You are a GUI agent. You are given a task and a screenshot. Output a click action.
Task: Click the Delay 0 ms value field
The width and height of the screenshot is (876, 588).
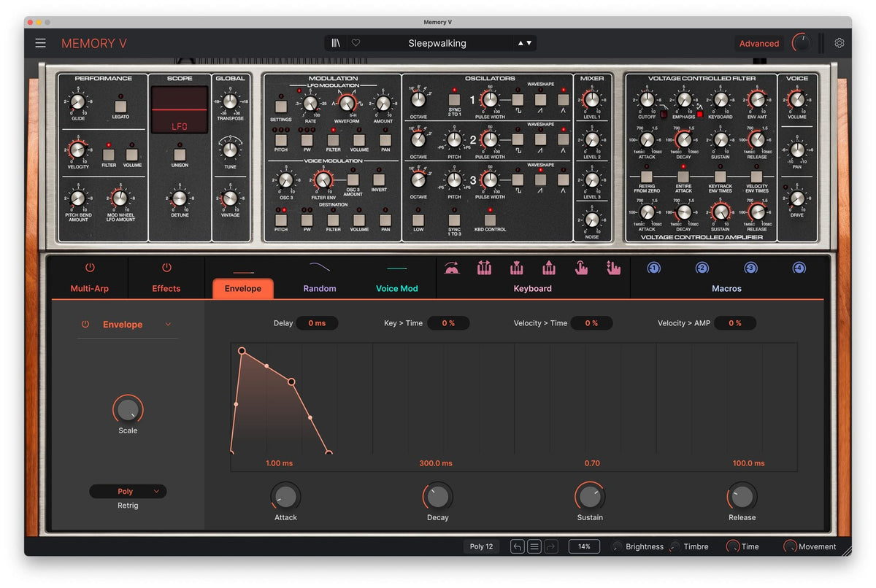pyautogui.click(x=317, y=323)
